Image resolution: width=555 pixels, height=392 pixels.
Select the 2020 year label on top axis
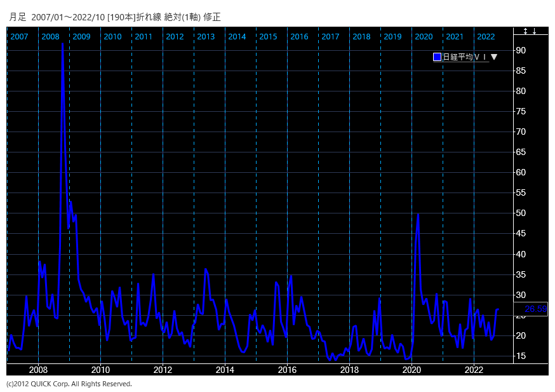[424, 37]
